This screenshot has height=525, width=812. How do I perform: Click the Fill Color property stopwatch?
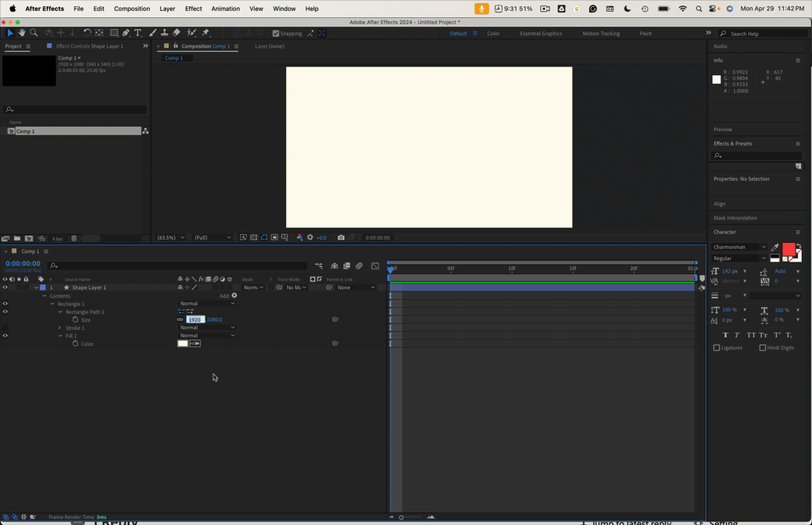75,343
